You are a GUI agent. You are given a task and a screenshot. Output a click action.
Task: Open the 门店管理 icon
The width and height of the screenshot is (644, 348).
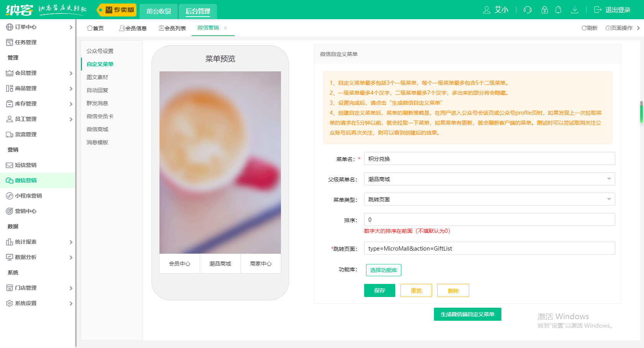pos(24,288)
